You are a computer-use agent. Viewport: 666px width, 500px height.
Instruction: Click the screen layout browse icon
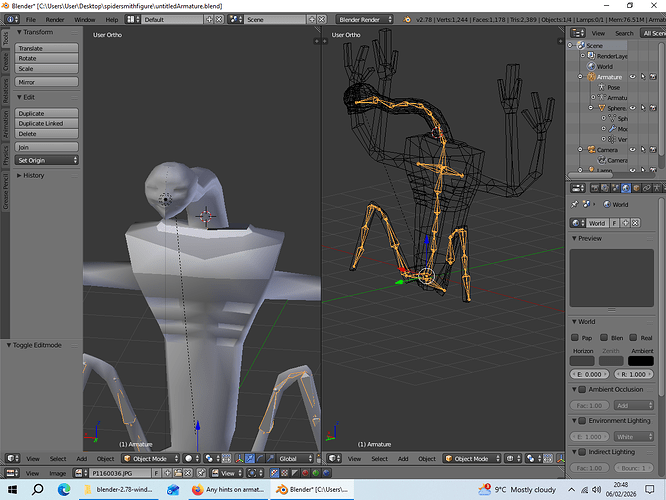point(133,19)
